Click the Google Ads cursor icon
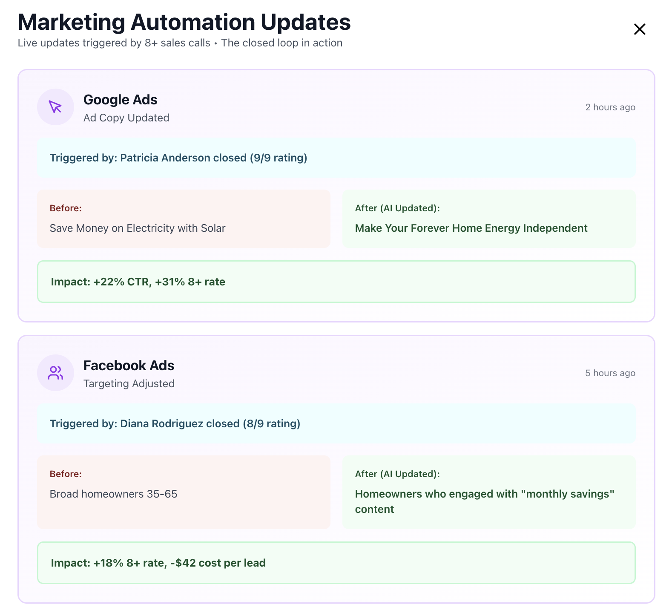Viewport: 672px width, 616px height. 55,107
